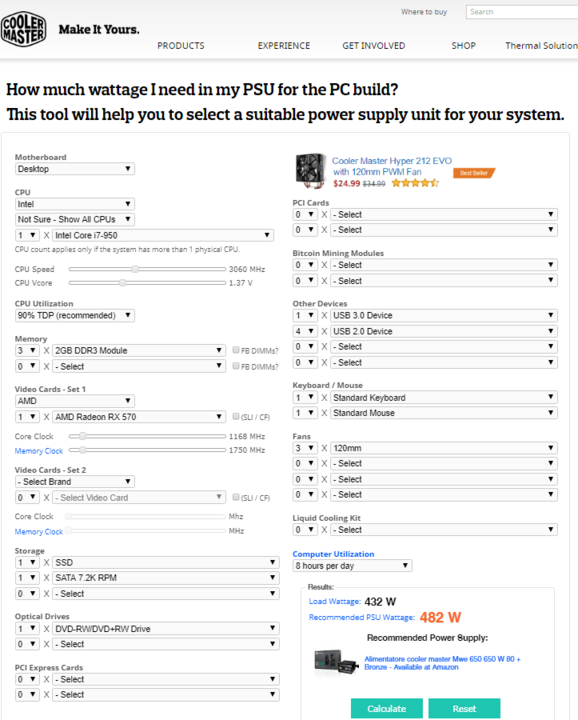578x720 pixels.
Task: Open the PRODUCTS menu
Action: click(x=181, y=45)
